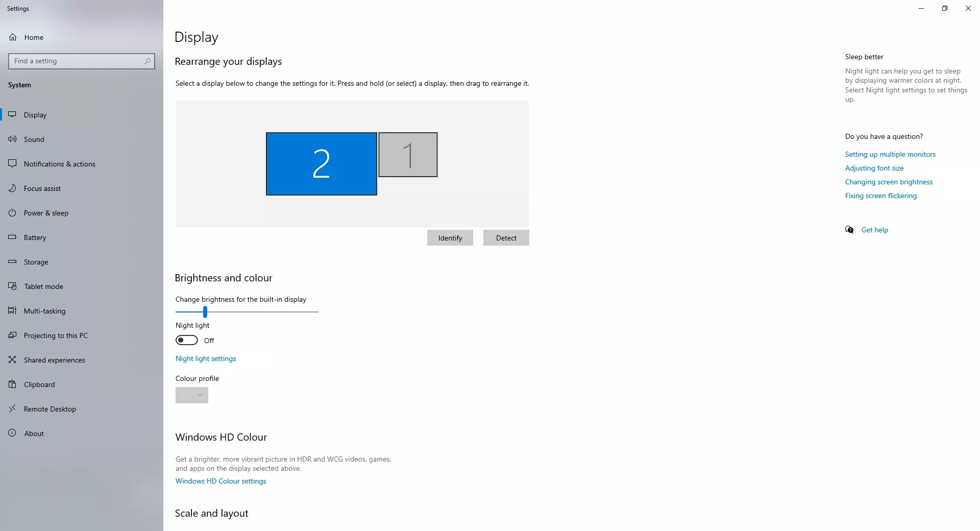Click the Get help chat icon

point(849,230)
